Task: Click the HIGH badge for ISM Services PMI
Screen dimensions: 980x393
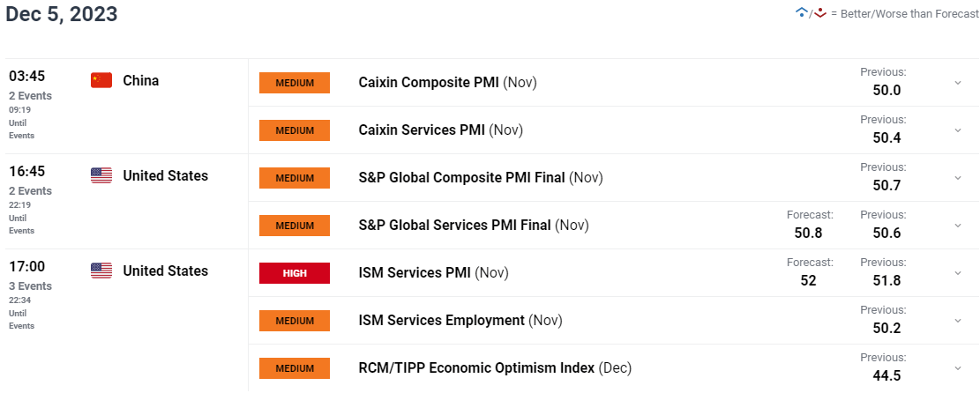Action: click(x=295, y=273)
